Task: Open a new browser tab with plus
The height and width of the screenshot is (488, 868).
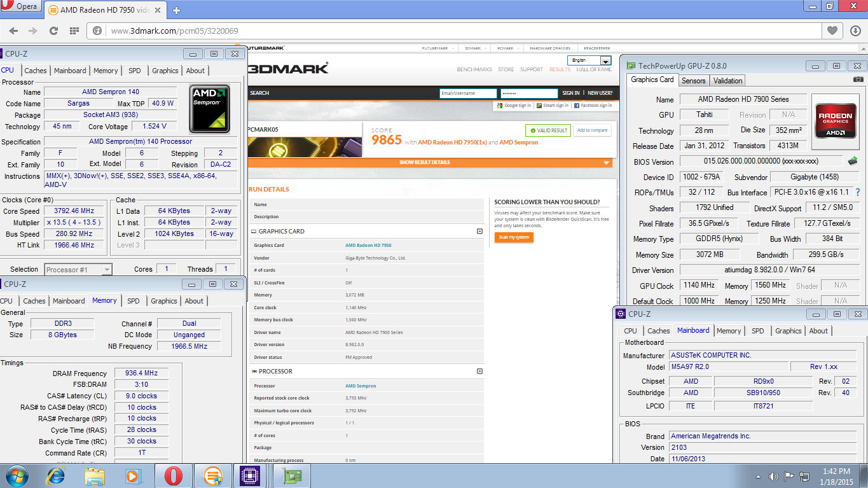Action: [176, 10]
